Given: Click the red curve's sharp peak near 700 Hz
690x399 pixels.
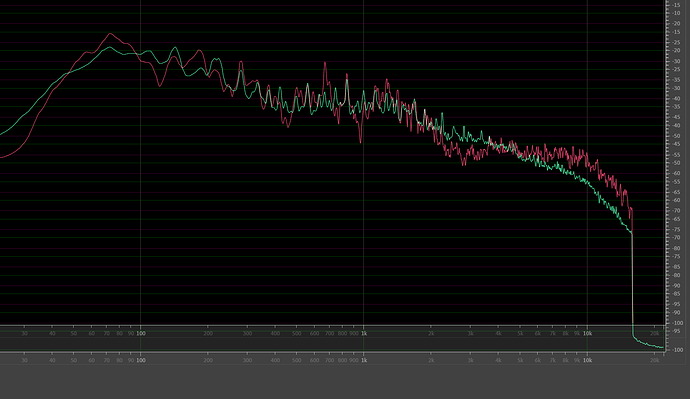Looking at the screenshot, I should (x=325, y=63).
